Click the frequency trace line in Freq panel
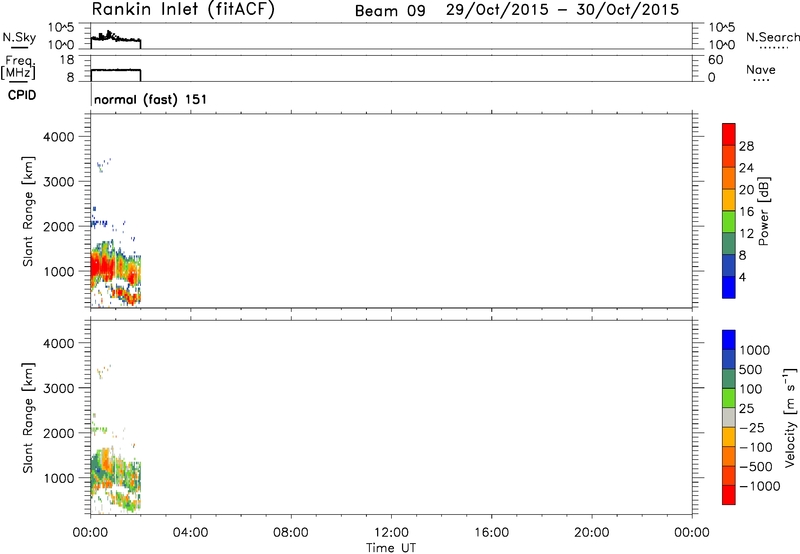 click(x=115, y=70)
